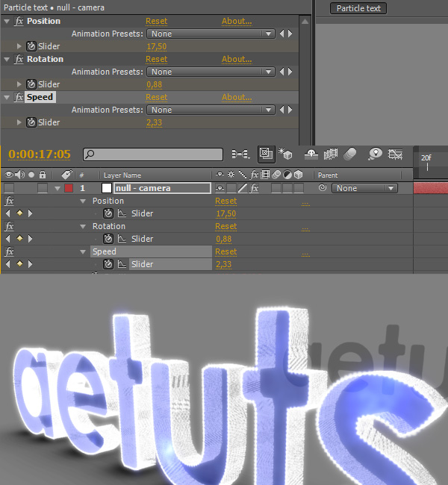448x485 pixels.
Task: Toggle quality switch on null - camera layer
Action: 243,188
